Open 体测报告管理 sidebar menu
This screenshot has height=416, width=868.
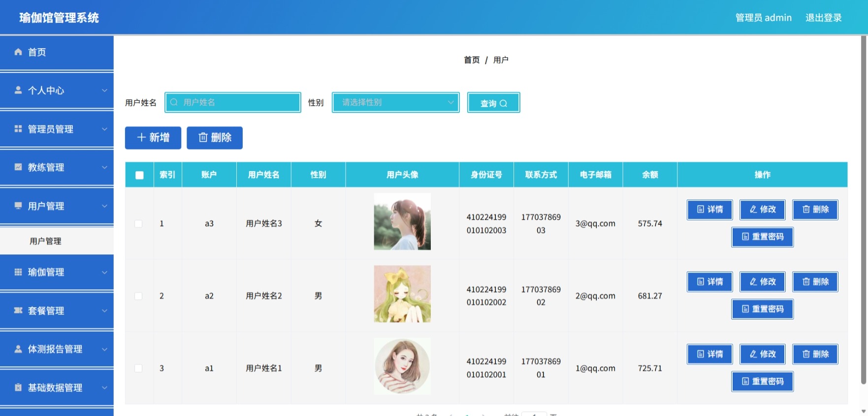(57, 349)
